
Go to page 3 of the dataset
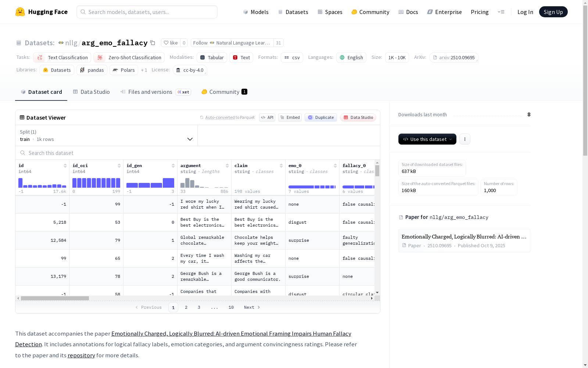[x=199, y=307]
